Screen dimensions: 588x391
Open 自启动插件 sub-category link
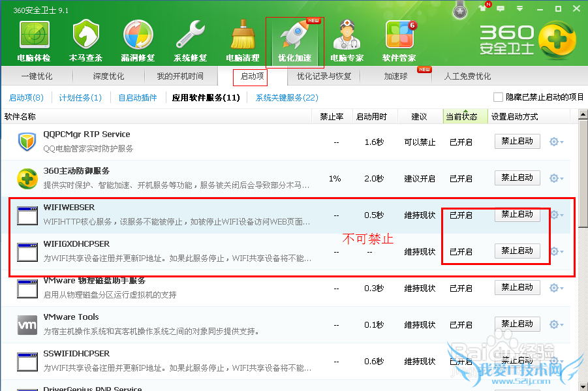[x=138, y=97]
